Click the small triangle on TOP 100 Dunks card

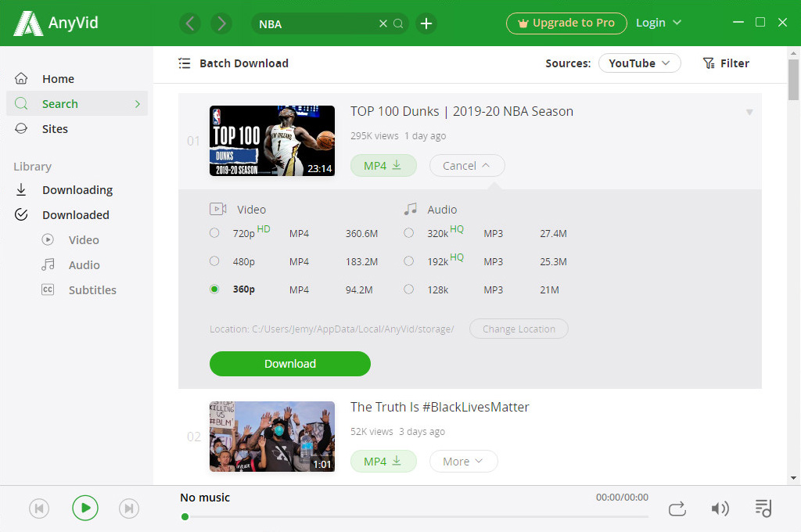tap(749, 112)
